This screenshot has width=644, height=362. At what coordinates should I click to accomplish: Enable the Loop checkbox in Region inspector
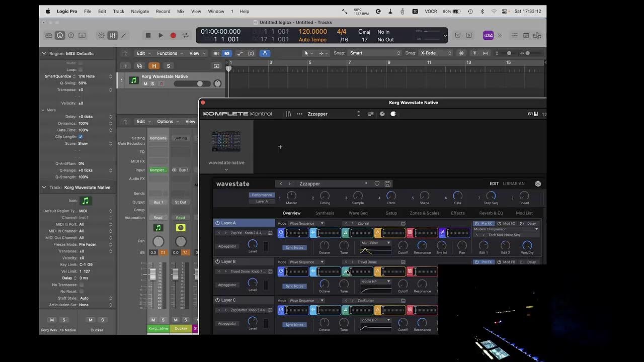pos(80,70)
